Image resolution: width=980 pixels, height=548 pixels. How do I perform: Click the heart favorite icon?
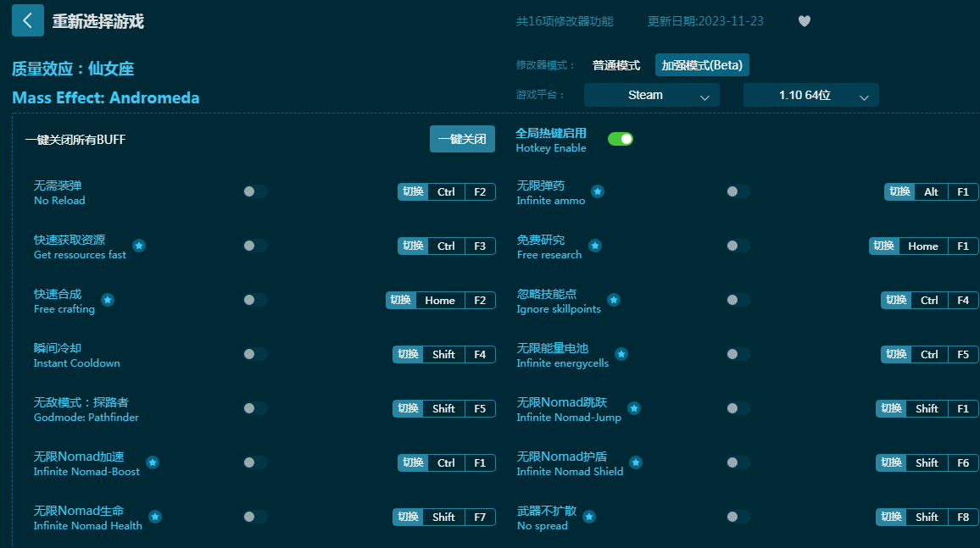pyautogui.click(x=805, y=21)
